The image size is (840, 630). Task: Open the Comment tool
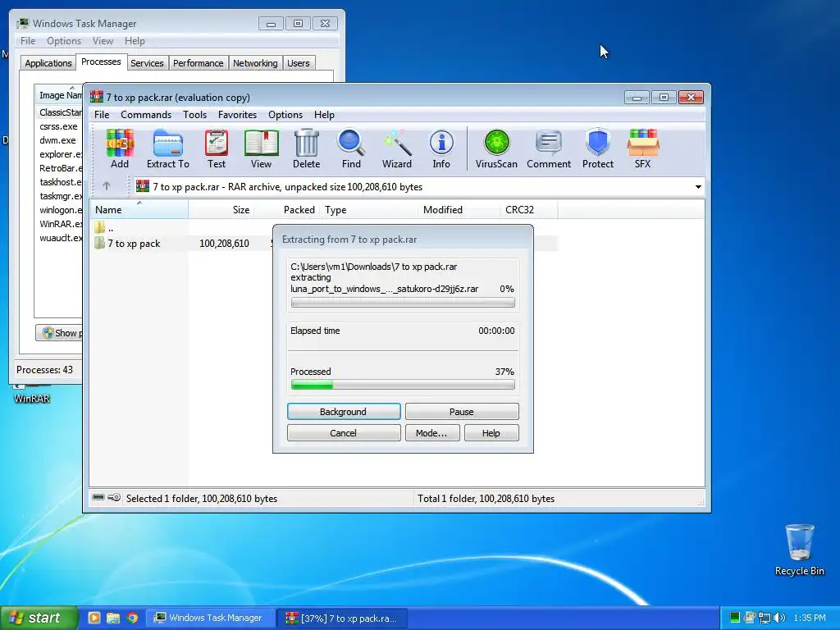point(549,149)
